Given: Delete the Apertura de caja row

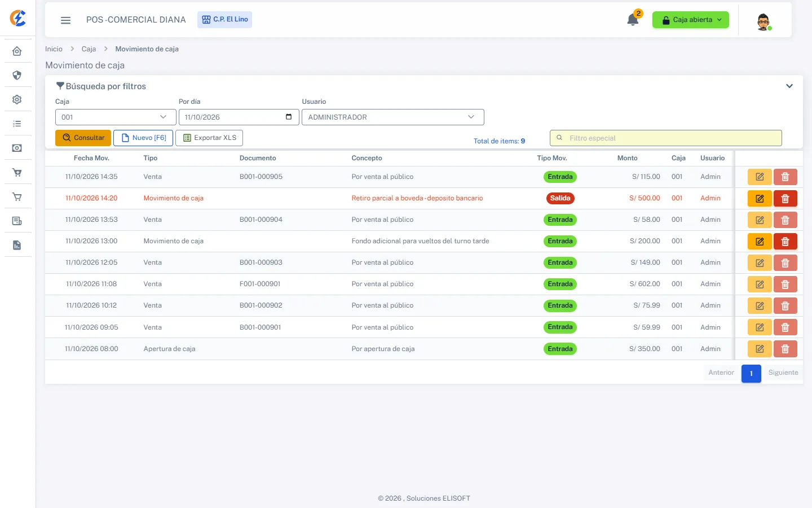Looking at the screenshot, I should 785,349.
